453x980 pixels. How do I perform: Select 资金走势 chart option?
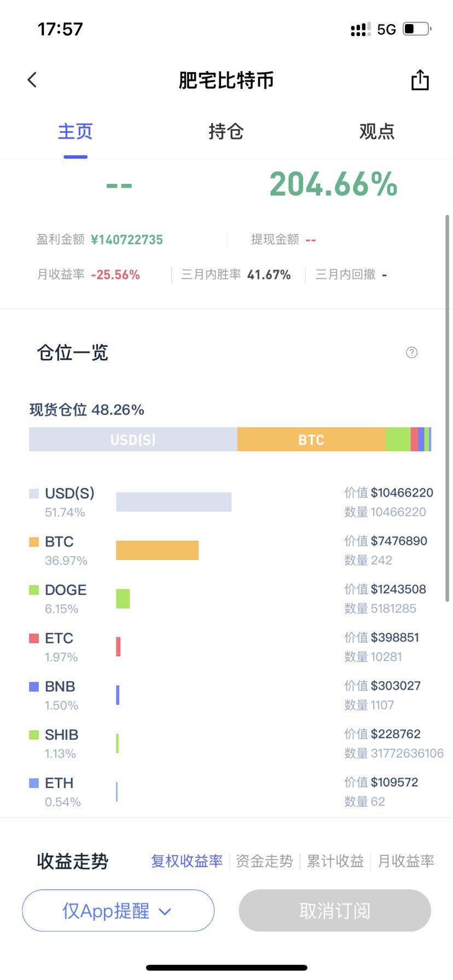pyautogui.click(x=264, y=861)
